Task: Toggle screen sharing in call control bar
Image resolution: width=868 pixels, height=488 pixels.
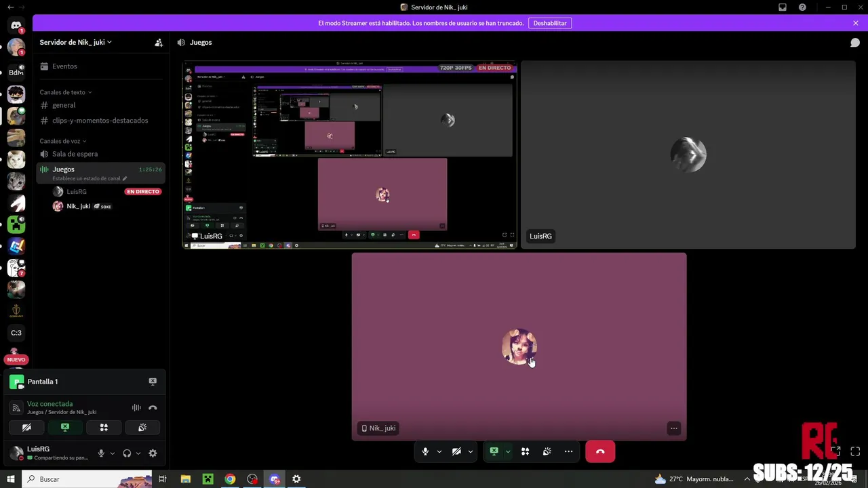Action: (494, 451)
